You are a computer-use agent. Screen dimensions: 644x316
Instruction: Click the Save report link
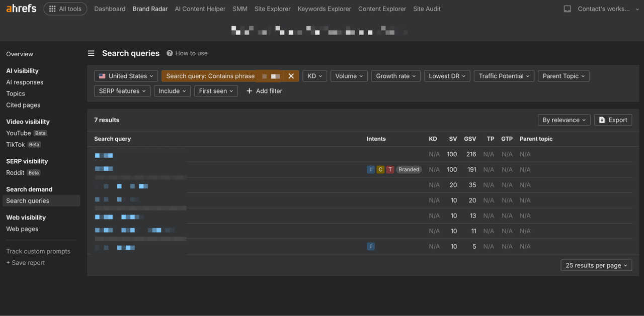(x=26, y=263)
